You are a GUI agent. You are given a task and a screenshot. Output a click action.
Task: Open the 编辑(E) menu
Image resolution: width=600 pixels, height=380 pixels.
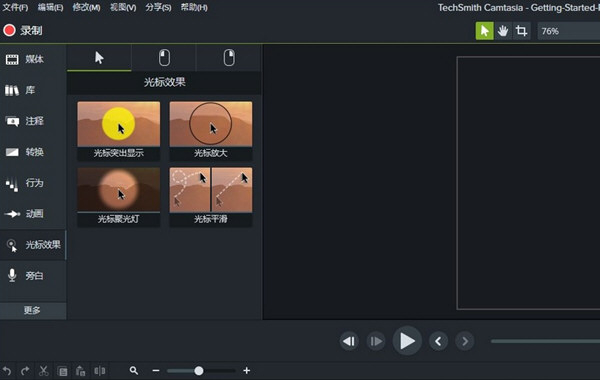[x=50, y=7]
